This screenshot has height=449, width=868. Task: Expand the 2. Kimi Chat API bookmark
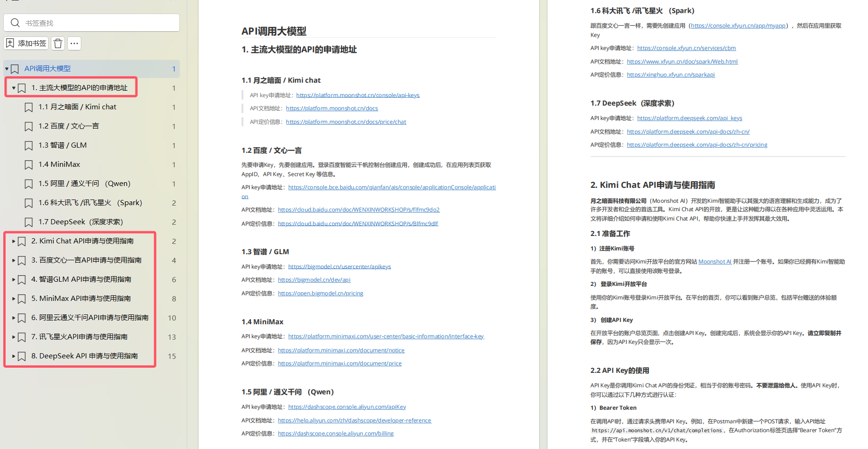pos(14,241)
